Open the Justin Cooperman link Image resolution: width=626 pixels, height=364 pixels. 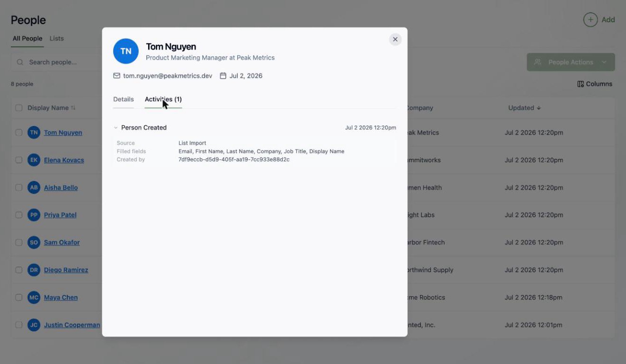click(72, 325)
